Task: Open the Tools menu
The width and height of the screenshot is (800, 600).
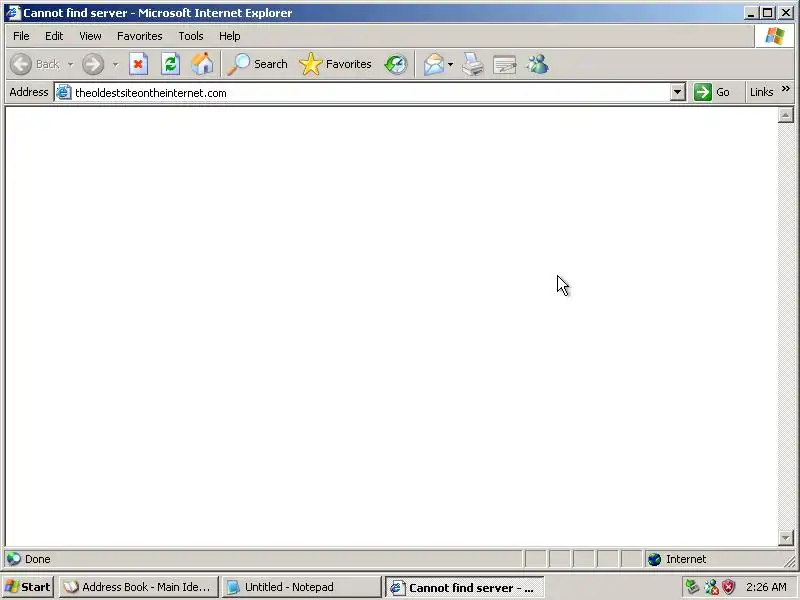Action: pyautogui.click(x=190, y=36)
